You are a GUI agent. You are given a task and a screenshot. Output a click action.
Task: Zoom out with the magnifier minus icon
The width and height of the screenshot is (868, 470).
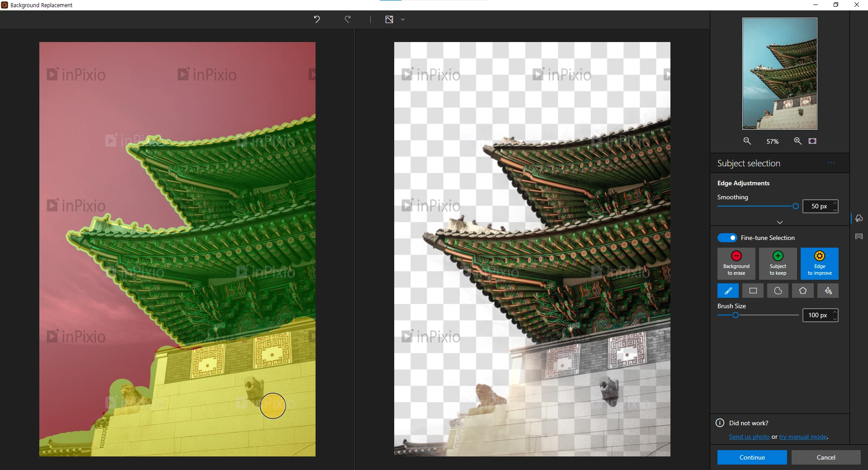click(x=747, y=141)
